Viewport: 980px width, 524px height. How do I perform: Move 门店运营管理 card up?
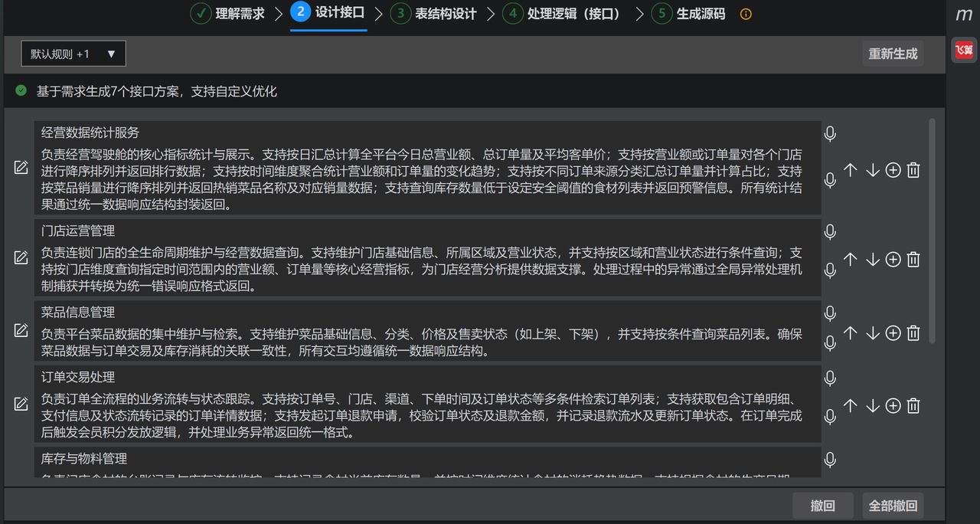[851, 260]
